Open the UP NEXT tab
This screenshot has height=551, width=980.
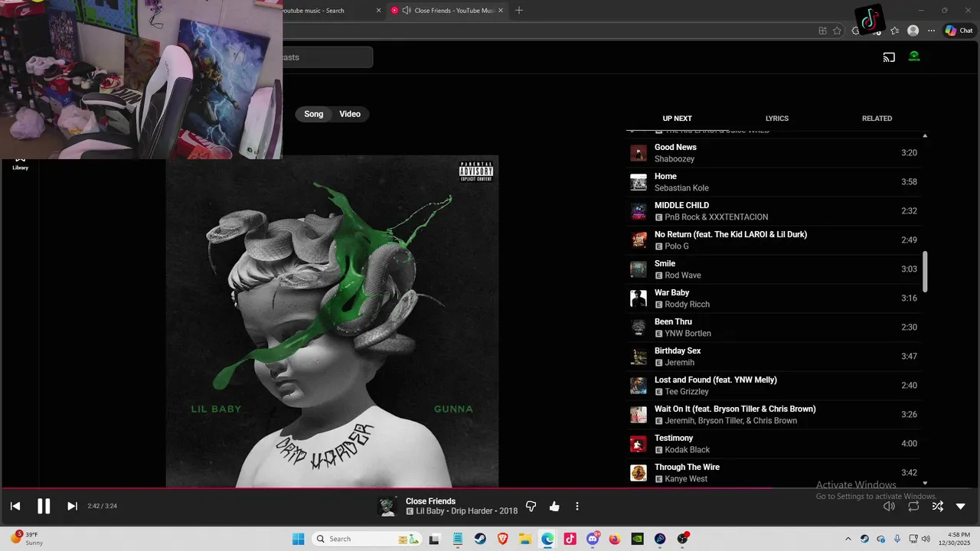click(x=677, y=119)
